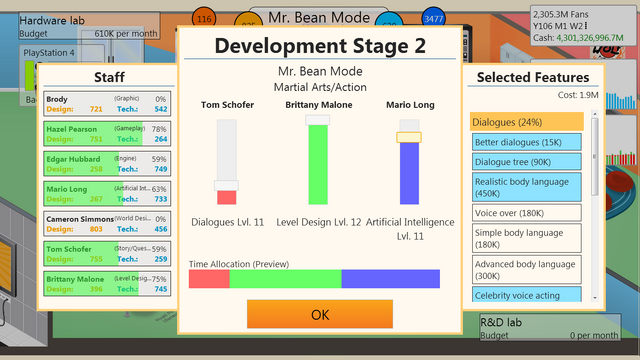The image size is (640, 360).
Task: Select Brittany Malone staff card
Action: pos(107,284)
